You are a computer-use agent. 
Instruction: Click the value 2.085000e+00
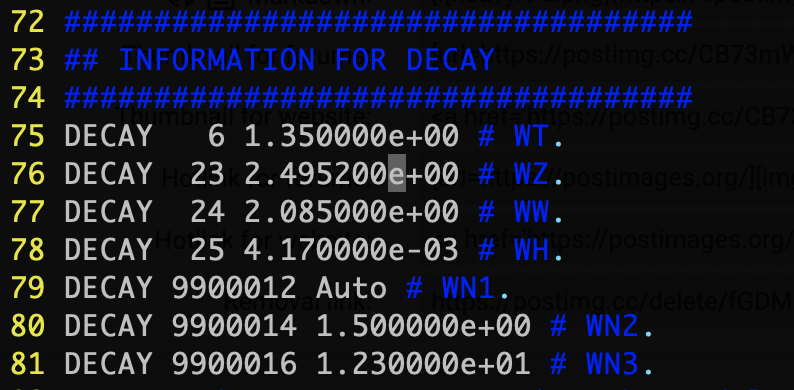click(351, 211)
